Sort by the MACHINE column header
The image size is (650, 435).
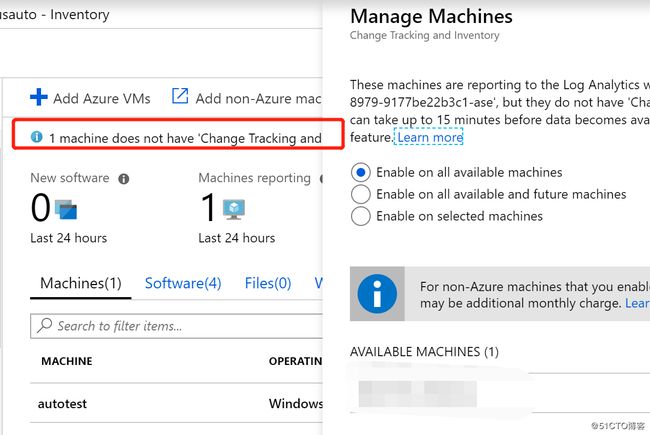67,361
